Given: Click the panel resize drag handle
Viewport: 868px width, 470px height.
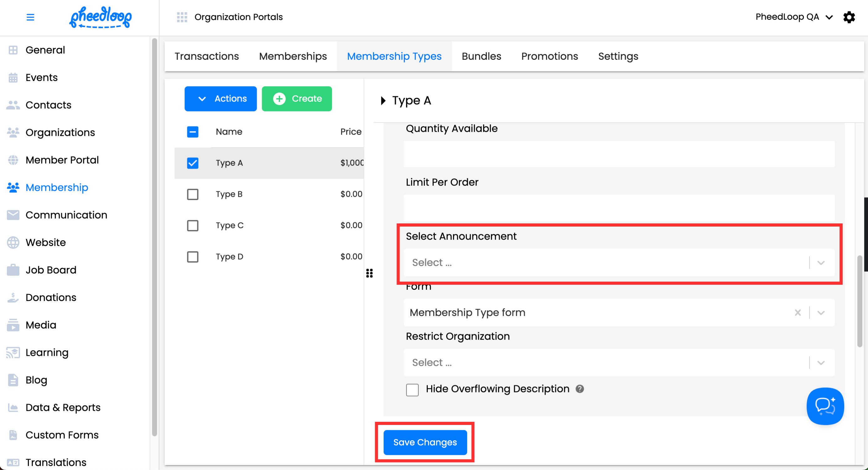Looking at the screenshot, I should (369, 273).
